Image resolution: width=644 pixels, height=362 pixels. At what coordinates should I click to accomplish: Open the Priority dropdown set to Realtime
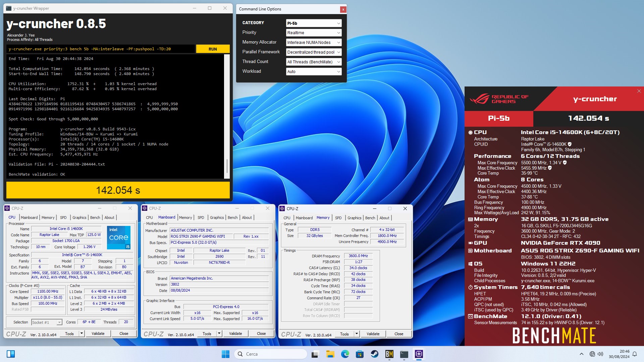[x=314, y=33]
